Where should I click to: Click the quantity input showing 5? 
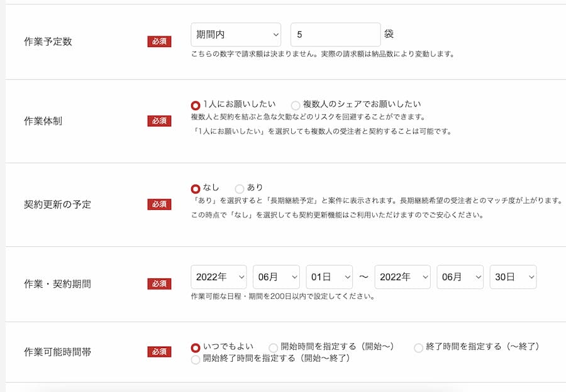pos(335,34)
